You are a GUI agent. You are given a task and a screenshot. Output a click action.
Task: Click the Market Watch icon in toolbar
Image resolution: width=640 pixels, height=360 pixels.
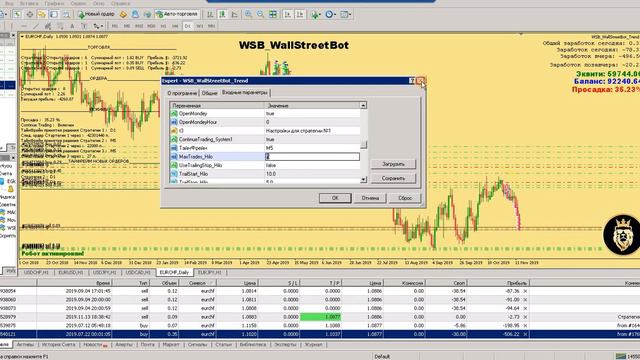point(18,14)
